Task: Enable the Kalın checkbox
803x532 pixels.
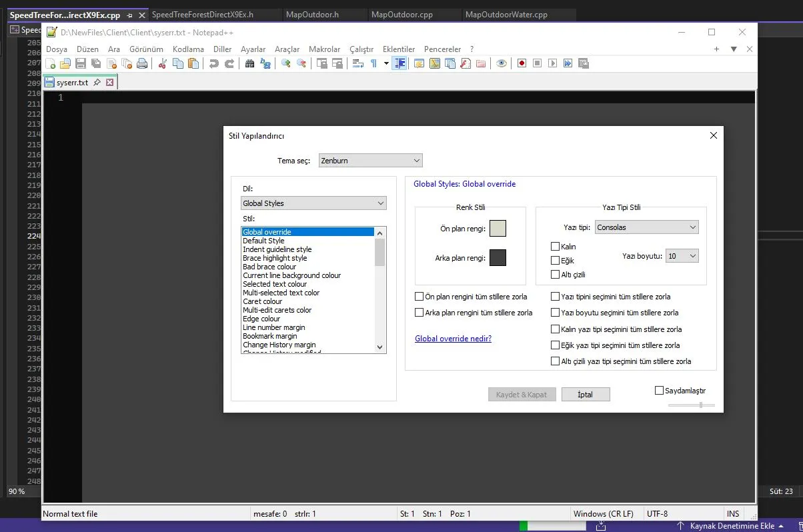Action: 555,246
